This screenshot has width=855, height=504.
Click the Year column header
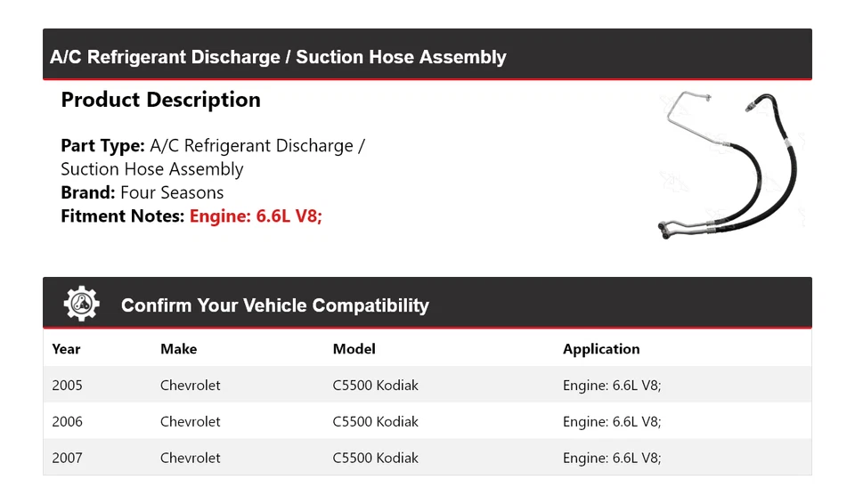click(x=66, y=349)
